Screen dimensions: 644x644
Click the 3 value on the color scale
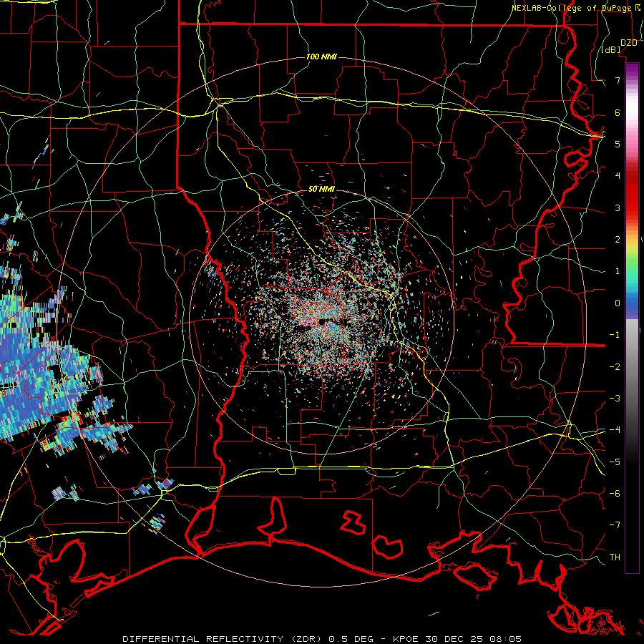coord(618,208)
